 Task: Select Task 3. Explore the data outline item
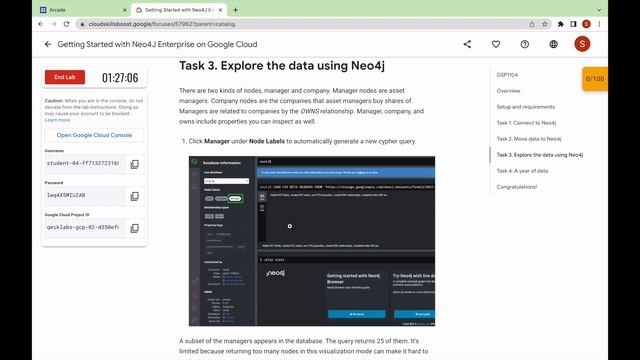pos(540,155)
